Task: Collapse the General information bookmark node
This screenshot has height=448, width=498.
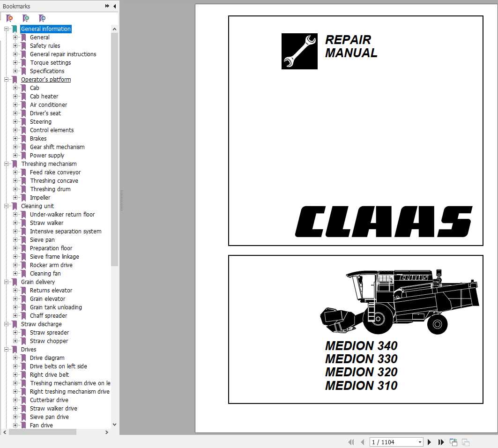Action: coord(6,29)
